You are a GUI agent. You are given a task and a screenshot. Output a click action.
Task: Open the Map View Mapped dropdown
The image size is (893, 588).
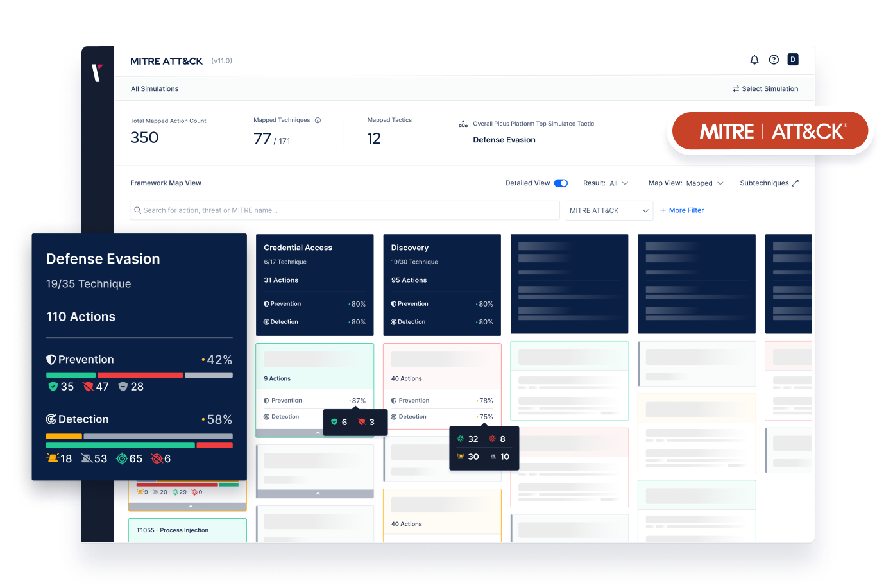click(x=704, y=183)
